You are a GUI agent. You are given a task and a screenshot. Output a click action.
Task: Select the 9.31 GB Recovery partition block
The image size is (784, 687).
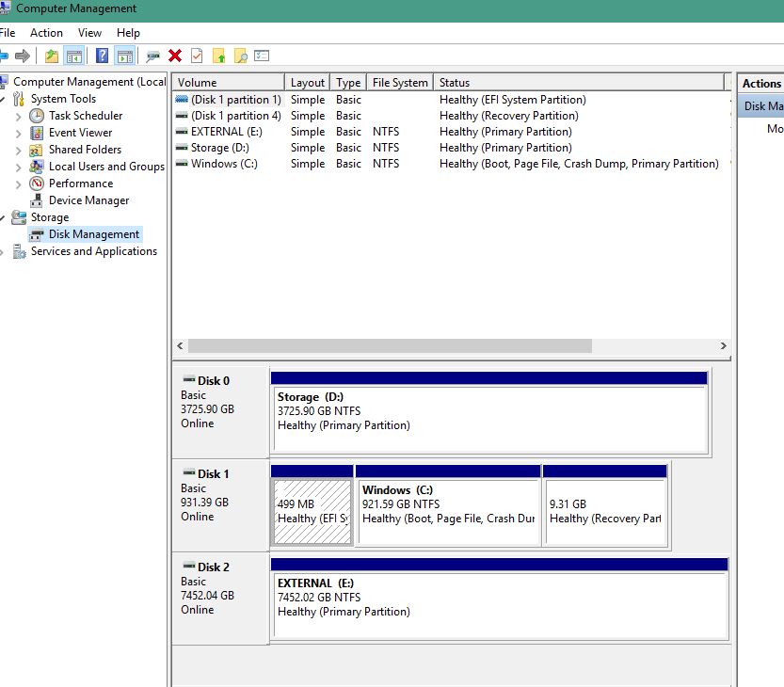pos(605,505)
